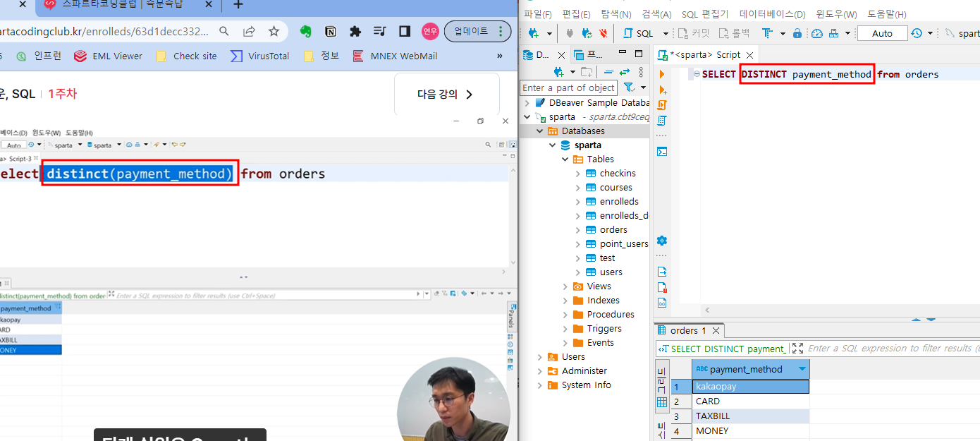The height and width of the screenshot is (441, 980).
Task: Open 도움말(H) menu in DBeaver
Action: point(887,14)
